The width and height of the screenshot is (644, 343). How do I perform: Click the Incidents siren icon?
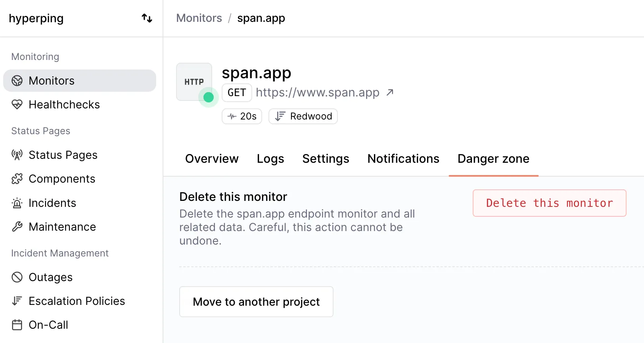click(17, 203)
